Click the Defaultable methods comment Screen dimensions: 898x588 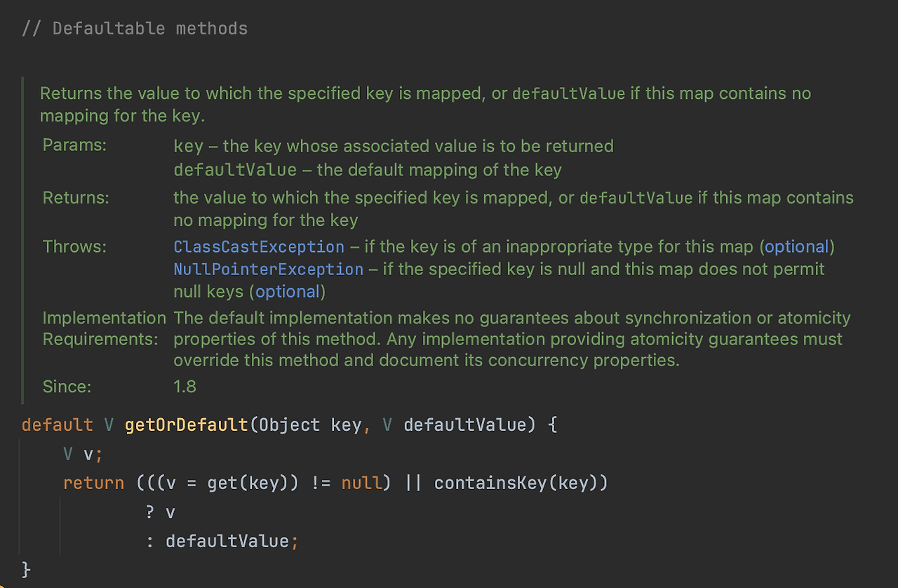(133, 28)
